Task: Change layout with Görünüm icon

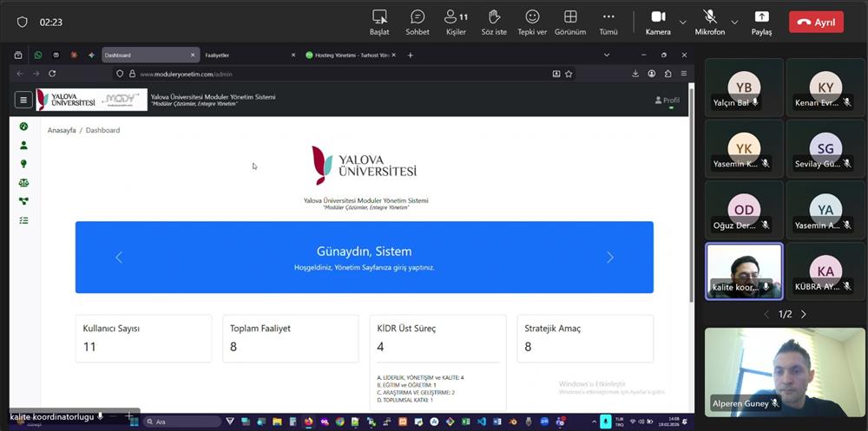Action: click(x=570, y=21)
